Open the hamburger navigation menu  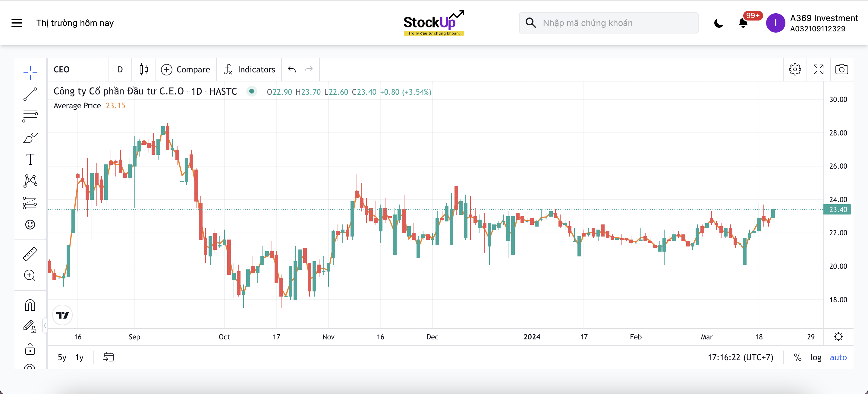click(17, 23)
